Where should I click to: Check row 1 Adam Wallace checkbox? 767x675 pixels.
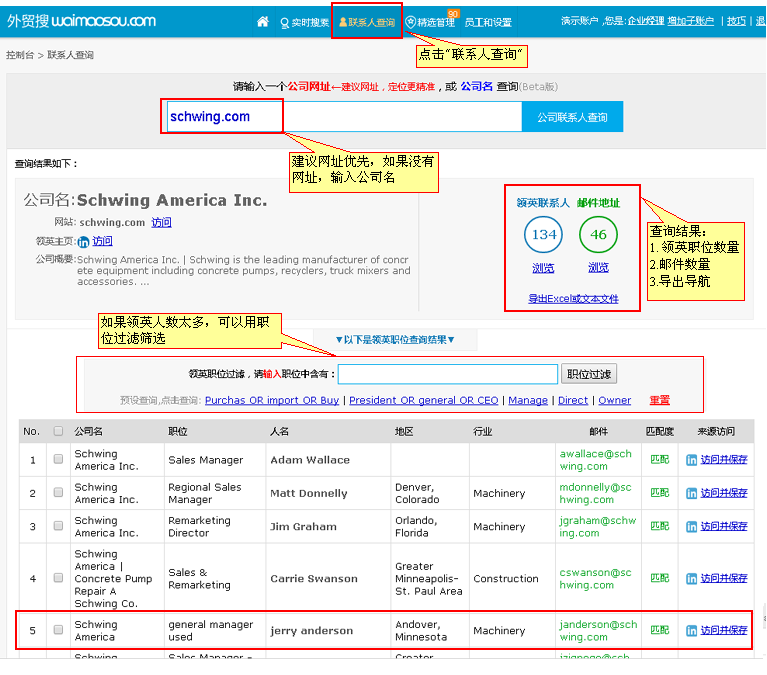(x=58, y=459)
